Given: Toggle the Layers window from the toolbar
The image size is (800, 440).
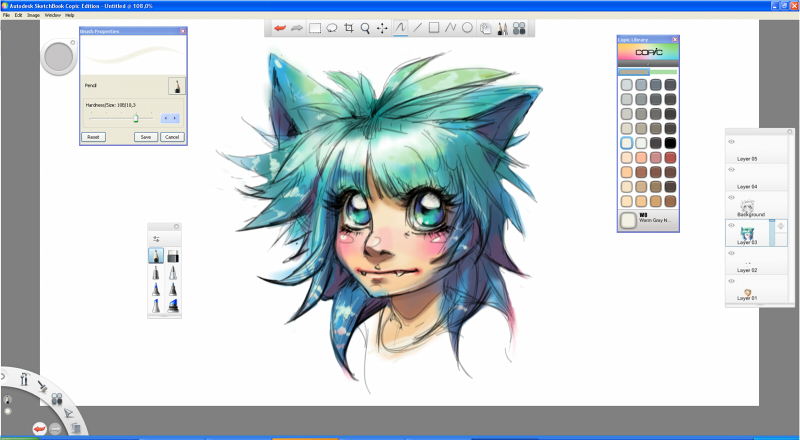Looking at the screenshot, I should pyautogui.click(x=486, y=29).
